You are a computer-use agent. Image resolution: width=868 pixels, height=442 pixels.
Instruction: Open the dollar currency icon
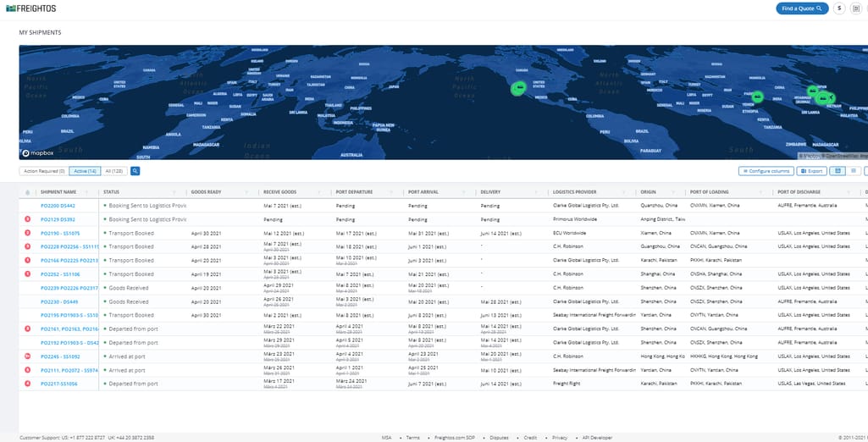pos(839,8)
